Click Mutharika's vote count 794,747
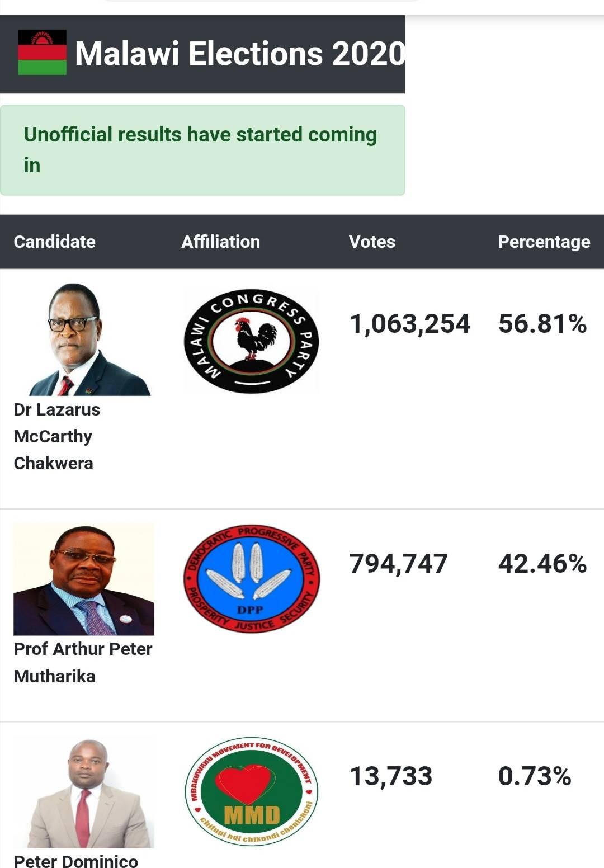The width and height of the screenshot is (604, 868). click(399, 564)
